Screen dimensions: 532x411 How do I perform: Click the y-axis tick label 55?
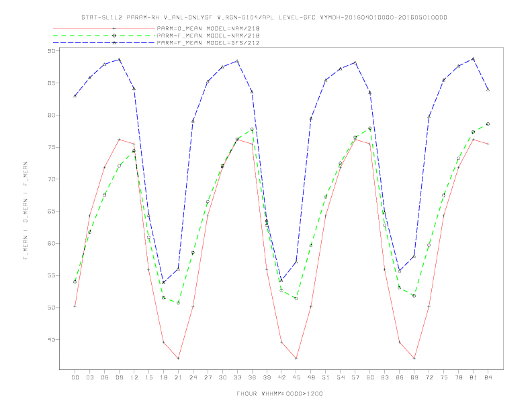click(x=51, y=276)
